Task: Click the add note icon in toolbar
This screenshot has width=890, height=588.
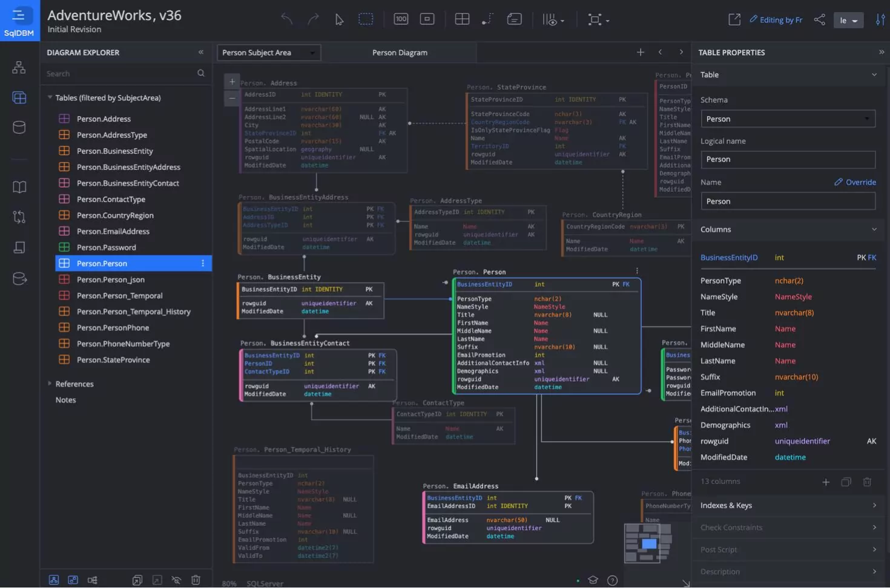Action: 514,19
